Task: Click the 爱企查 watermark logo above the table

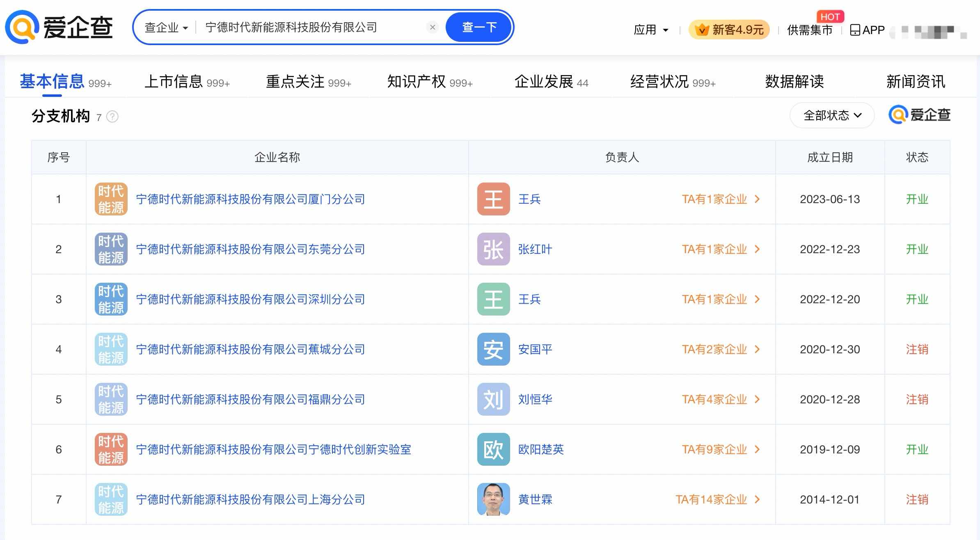Action: pyautogui.click(x=919, y=115)
